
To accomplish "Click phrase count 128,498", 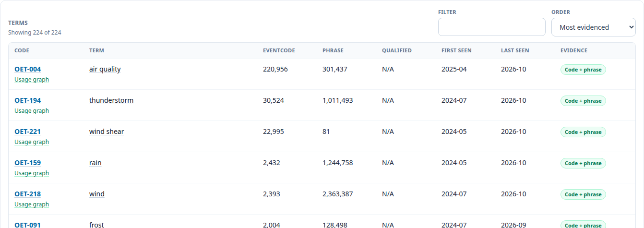I will click(335, 225).
